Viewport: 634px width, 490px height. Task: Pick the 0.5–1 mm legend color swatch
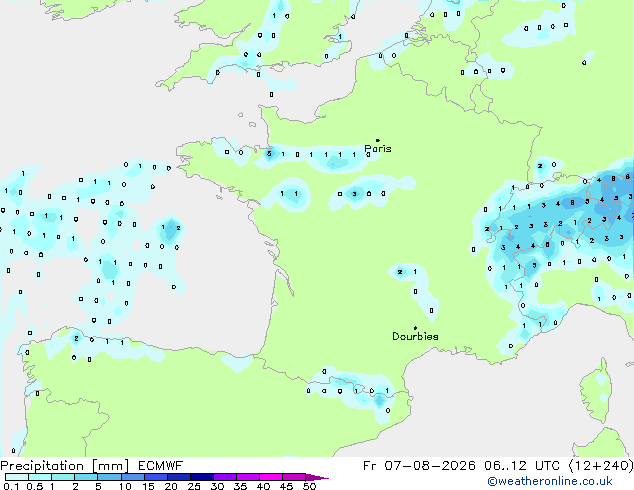[x=40, y=477]
